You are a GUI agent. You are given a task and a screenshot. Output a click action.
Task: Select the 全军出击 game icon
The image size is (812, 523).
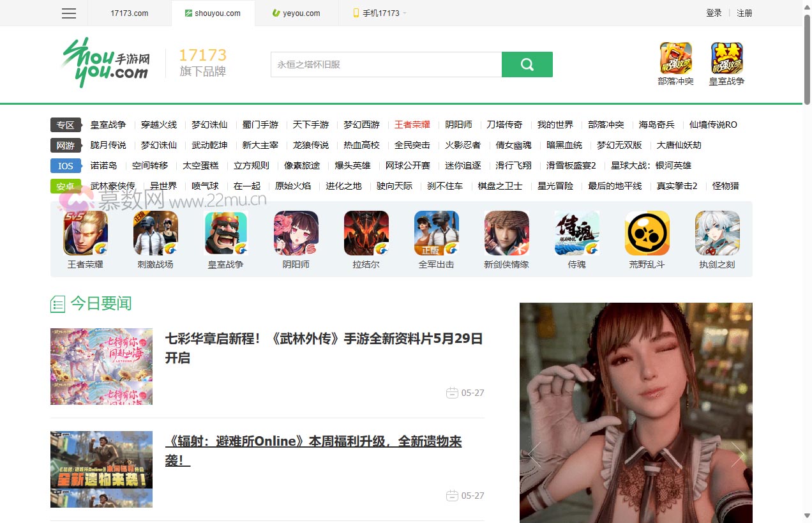(436, 232)
